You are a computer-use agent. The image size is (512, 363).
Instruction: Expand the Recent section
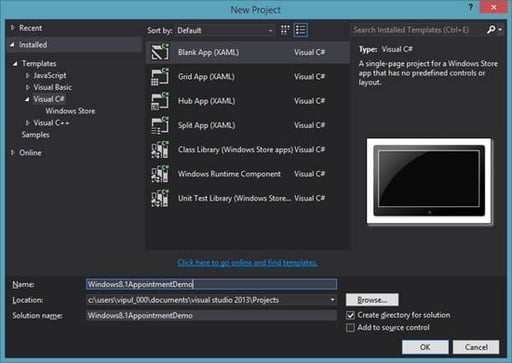pos(13,28)
